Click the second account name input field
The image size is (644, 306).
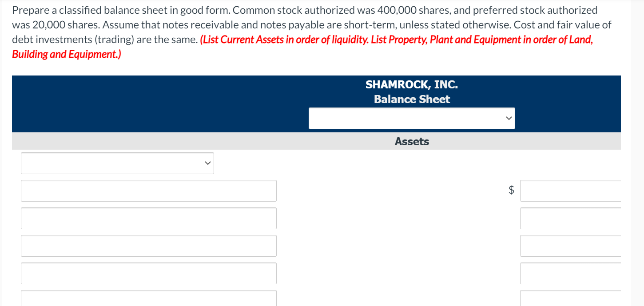[x=148, y=218]
